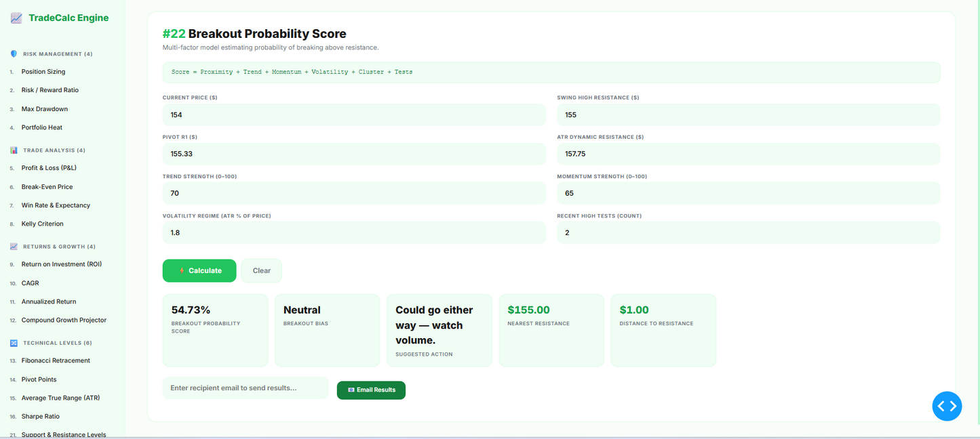980x439 pixels.
Task: Click the recipient email input field
Action: tap(246, 388)
